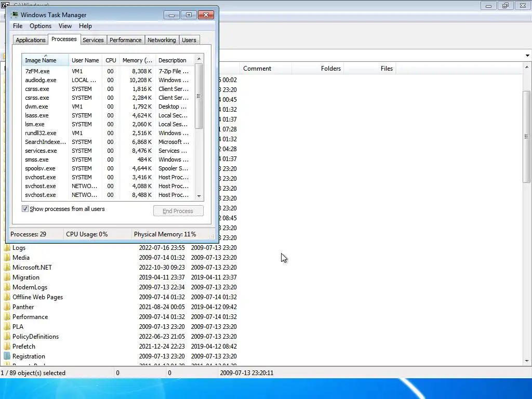Click the Task Manager title bar icon

[x=15, y=15]
